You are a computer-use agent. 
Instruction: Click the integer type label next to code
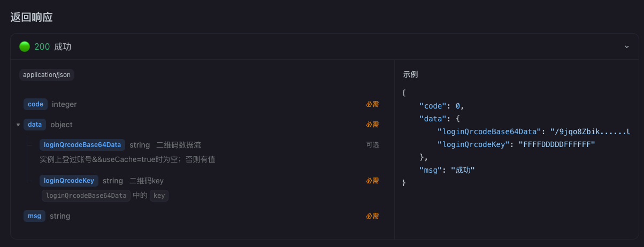64,104
